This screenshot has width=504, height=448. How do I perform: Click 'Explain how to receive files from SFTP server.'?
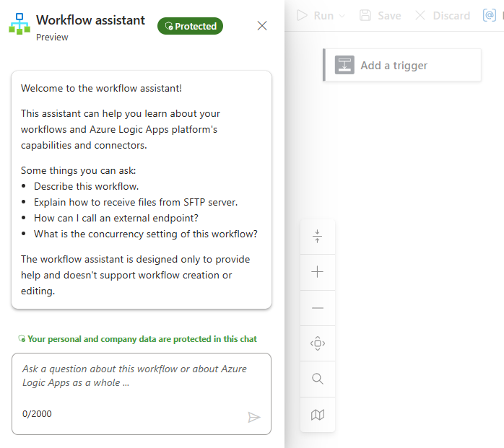click(x=136, y=202)
